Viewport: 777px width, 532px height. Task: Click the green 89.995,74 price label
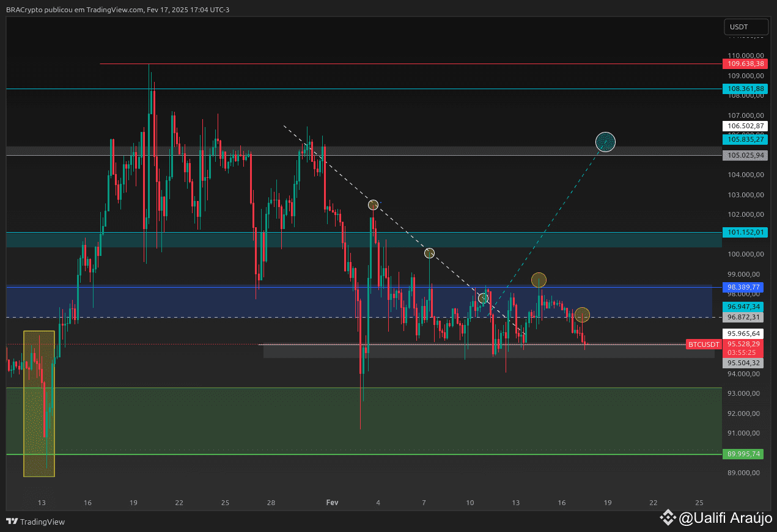click(744, 454)
